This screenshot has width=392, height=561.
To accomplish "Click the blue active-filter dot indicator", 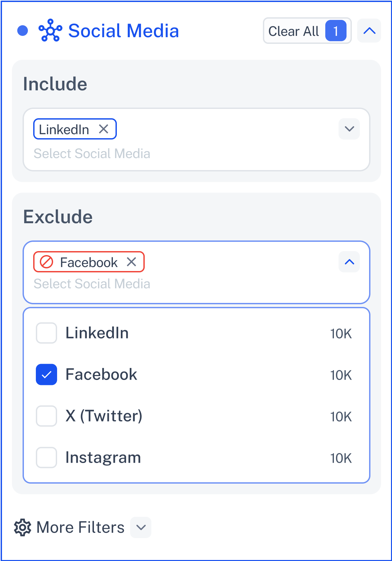I will click(x=23, y=31).
